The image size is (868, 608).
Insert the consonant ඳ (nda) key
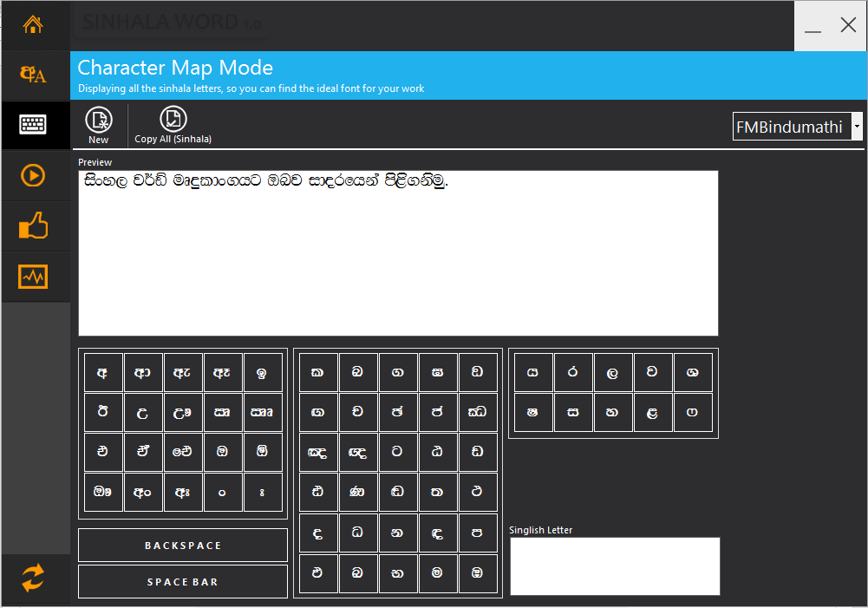[x=438, y=533]
